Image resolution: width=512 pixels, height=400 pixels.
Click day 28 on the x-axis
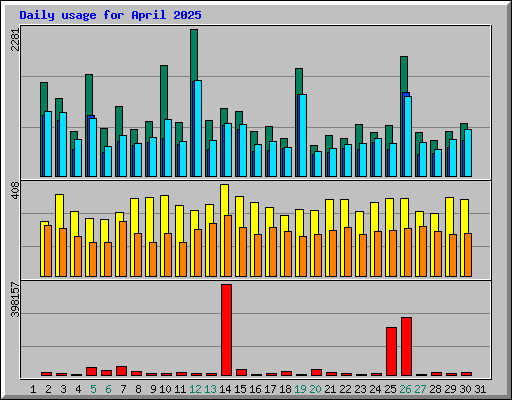[x=435, y=389]
